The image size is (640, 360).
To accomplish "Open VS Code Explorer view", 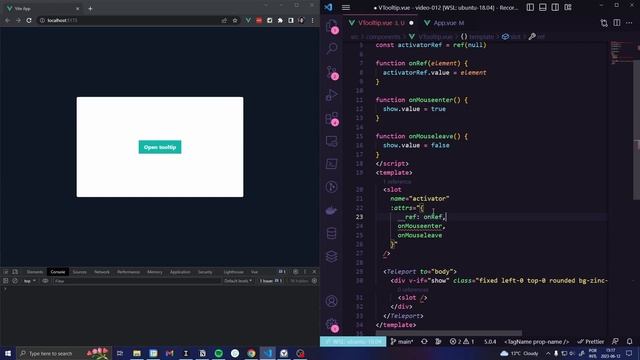I will point(332,27).
